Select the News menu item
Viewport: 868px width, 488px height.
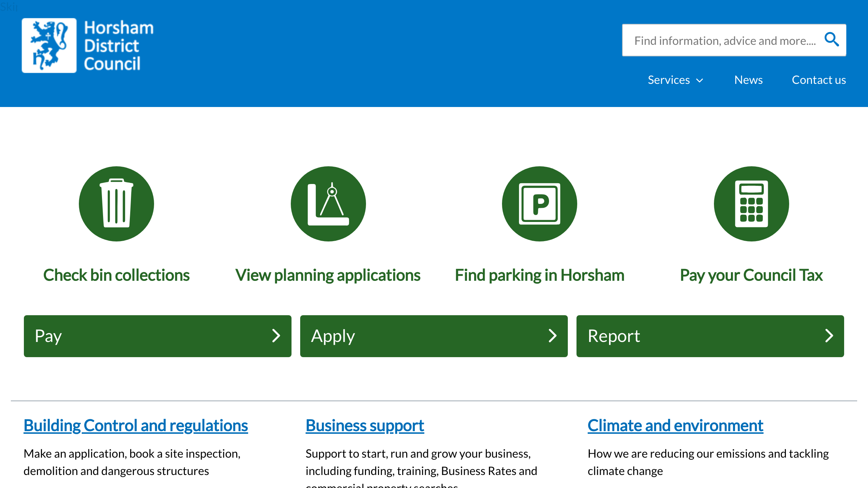[x=748, y=80]
